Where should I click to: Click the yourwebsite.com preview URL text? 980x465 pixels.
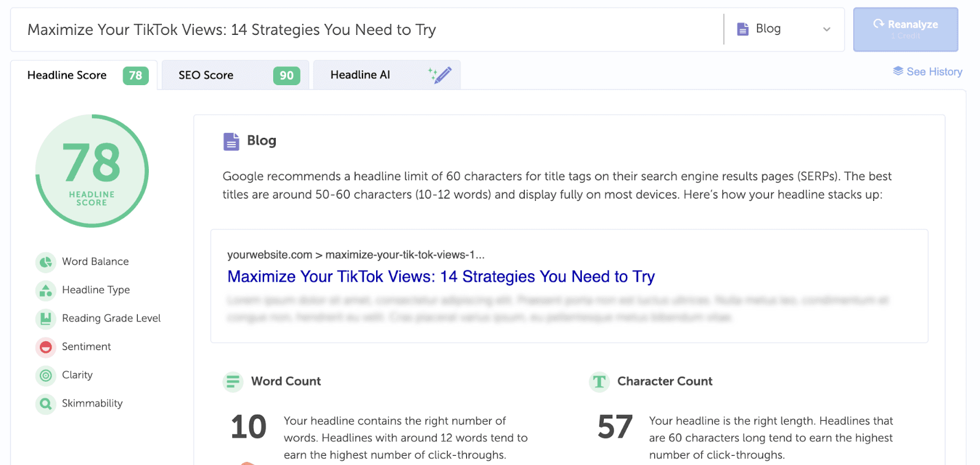click(x=356, y=255)
